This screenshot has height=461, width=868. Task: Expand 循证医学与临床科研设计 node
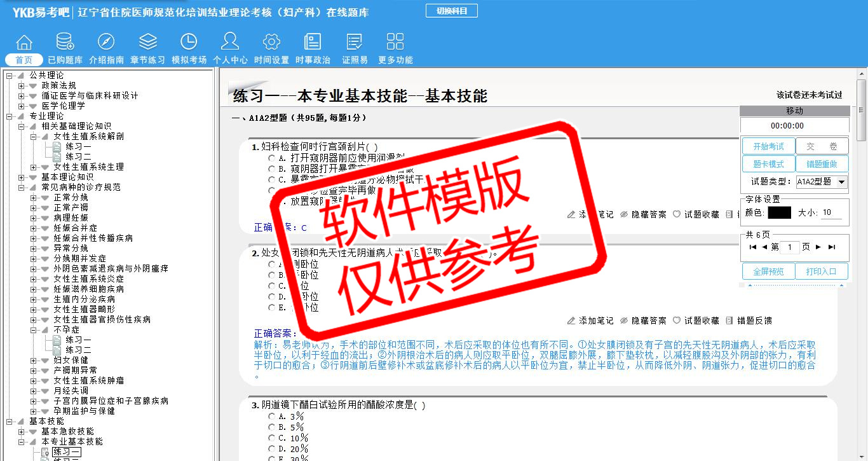tap(22, 96)
